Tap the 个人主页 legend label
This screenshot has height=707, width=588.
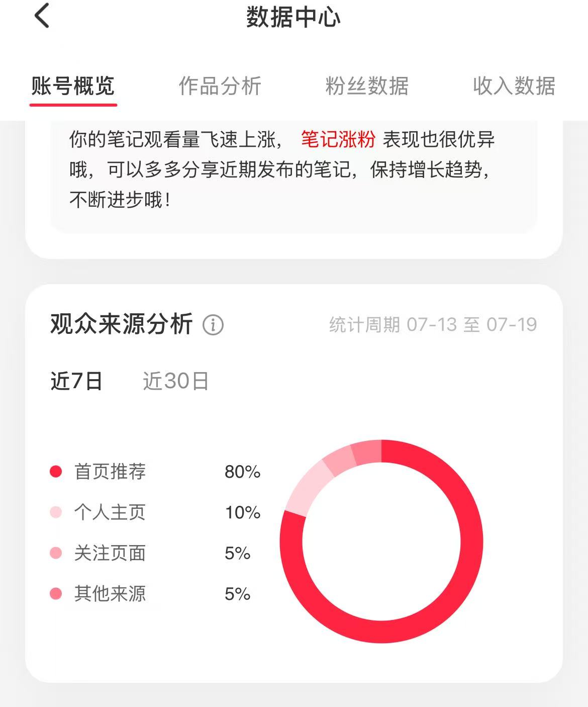tap(110, 512)
